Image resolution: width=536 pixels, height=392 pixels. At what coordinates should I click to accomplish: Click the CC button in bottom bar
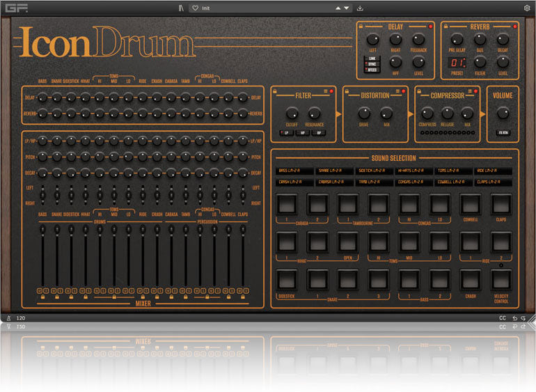click(x=503, y=318)
